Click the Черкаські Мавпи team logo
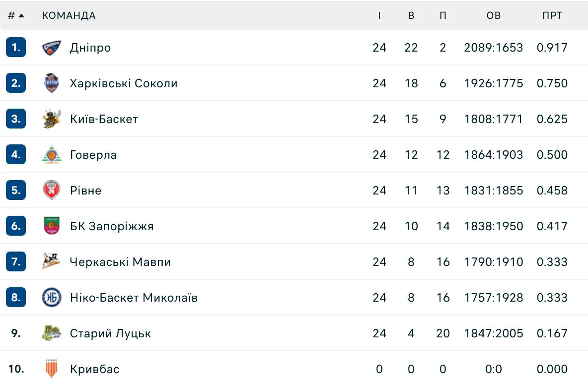Screen dimensions: 588x385 coord(52,262)
